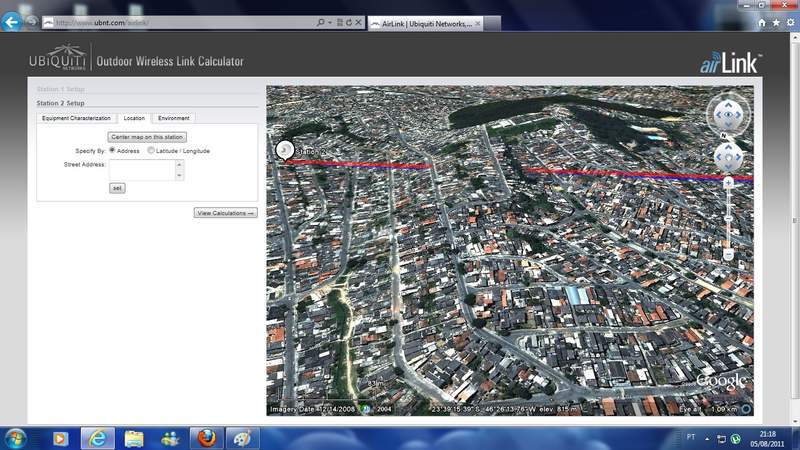Image resolution: width=800 pixels, height=450 pixels.
Task: Collapse the Station 2 Setup section
Action: click(x=60, y=103)
